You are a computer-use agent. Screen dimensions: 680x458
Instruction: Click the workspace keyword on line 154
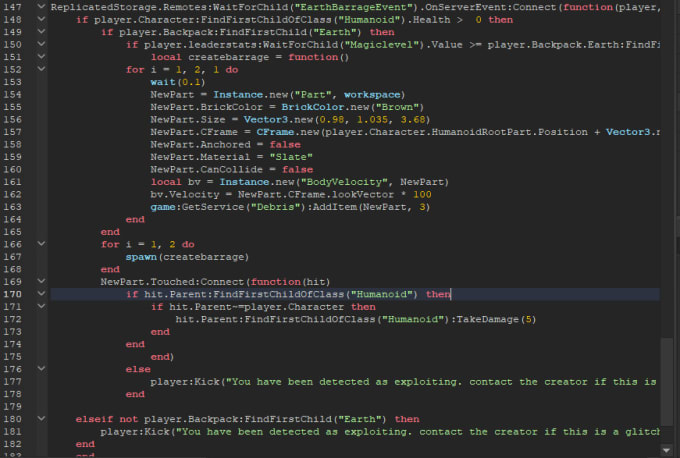click(x=372, y=95)
